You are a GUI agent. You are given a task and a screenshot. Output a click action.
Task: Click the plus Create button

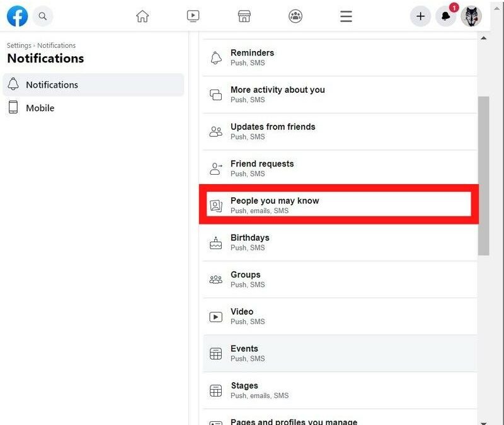click(420, 16)
